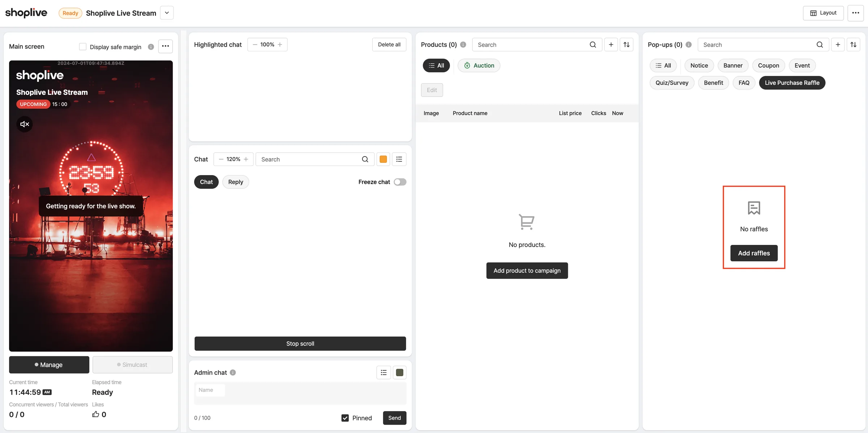Click the Manage button
Screen dimensions: 868x433
pyautogui.click(x=49, y=365)
